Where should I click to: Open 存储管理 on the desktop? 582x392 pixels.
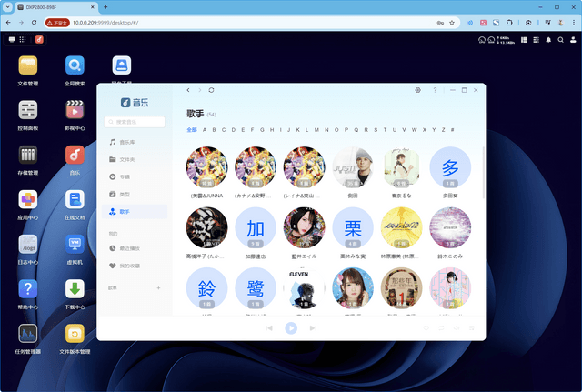pyautogui.click(x=28, y=155)
